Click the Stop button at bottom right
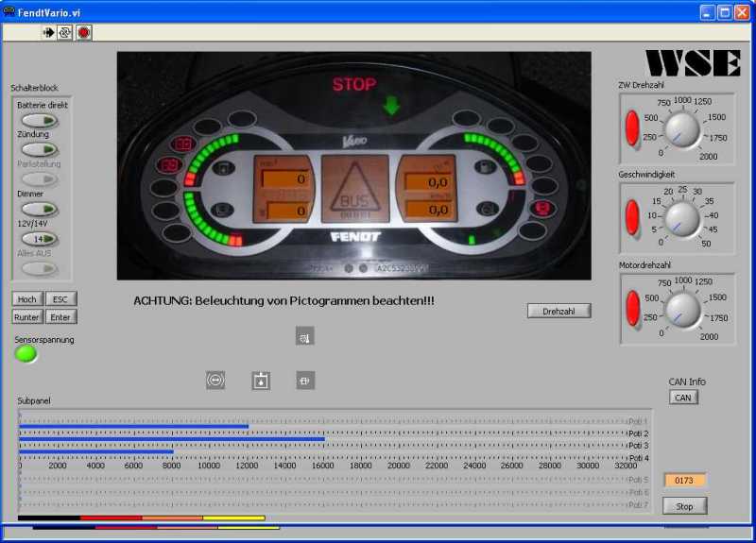The width and height of the screenshot is (756, 543). click(x=684, y=506)
